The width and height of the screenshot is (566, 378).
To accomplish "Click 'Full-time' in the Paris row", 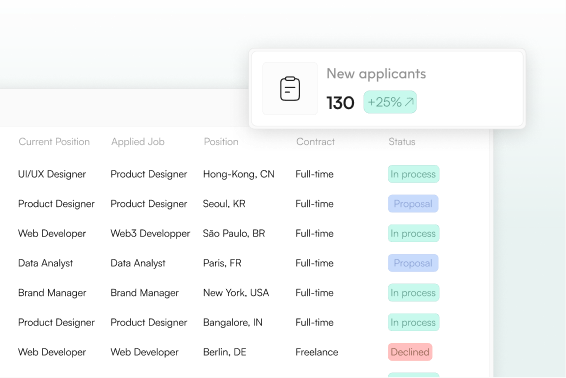I will pyautogui.click(x=314, y=263).
